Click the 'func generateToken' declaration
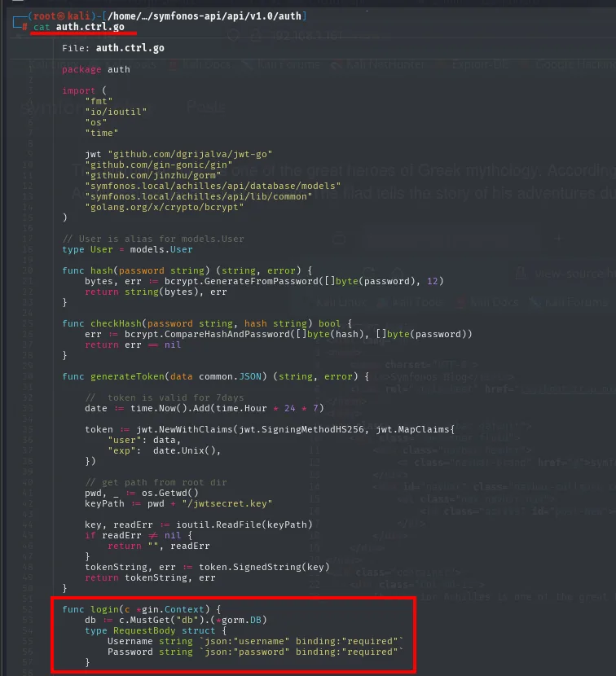Screen dimensions: 616x676 [215, 376]
